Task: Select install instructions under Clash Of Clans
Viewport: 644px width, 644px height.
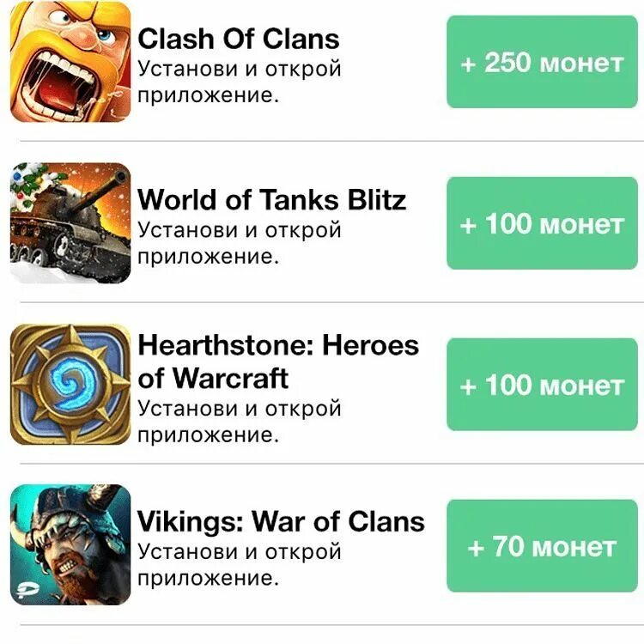Action: (239, 82)
